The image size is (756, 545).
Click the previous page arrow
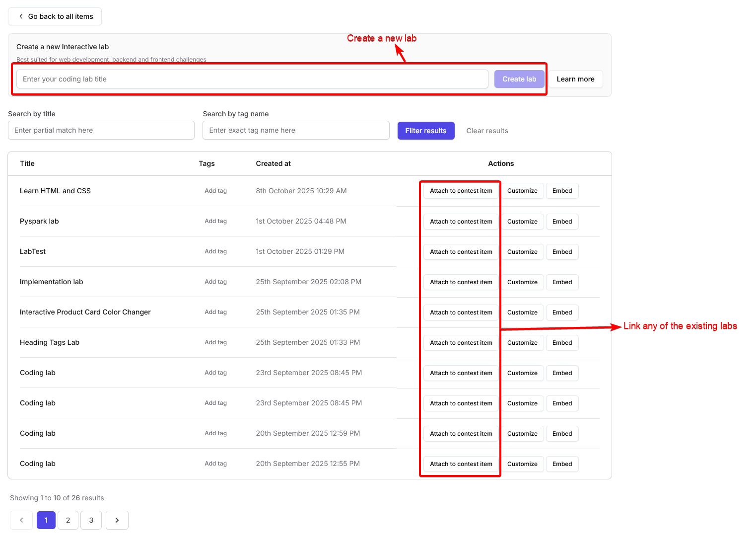pyautogui.click(x=21, y=520)
